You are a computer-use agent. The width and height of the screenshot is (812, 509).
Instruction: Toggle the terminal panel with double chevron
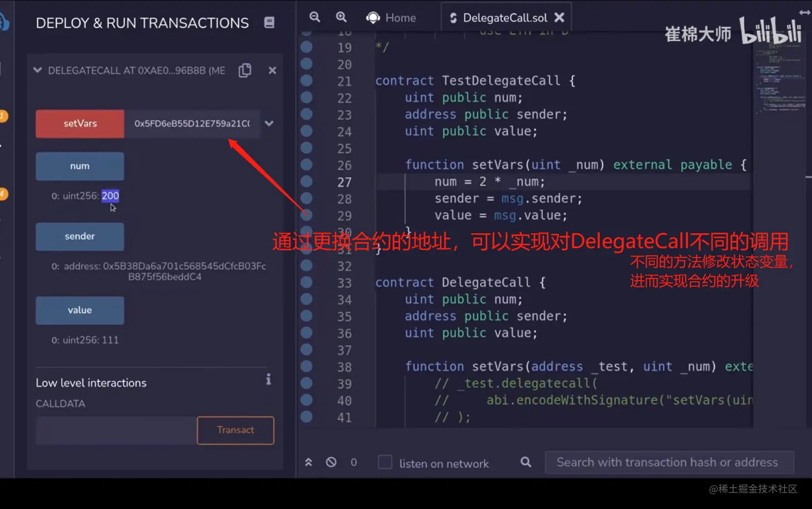click(x=309, y=462)
